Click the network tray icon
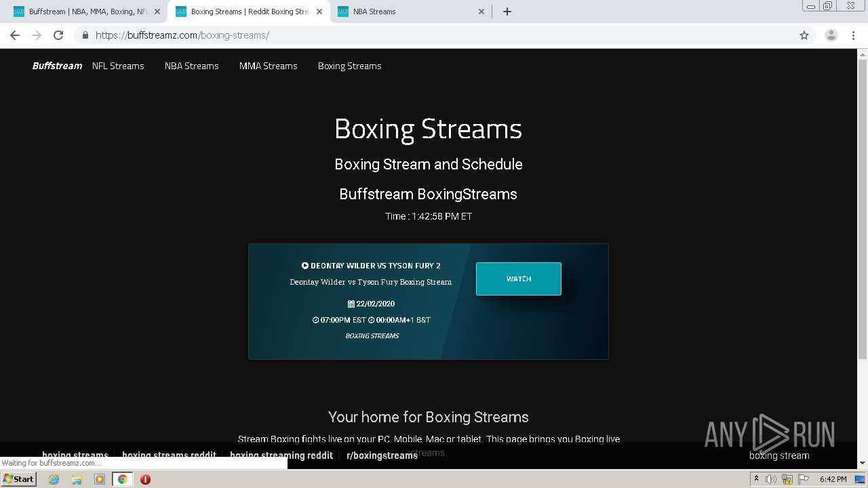 (x=787, y=479)
